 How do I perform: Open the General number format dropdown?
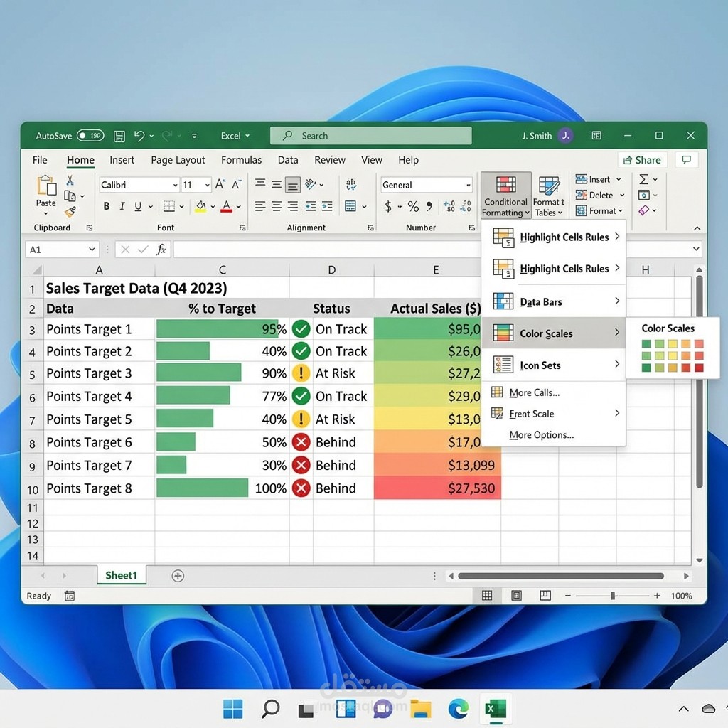coord(468,185)
